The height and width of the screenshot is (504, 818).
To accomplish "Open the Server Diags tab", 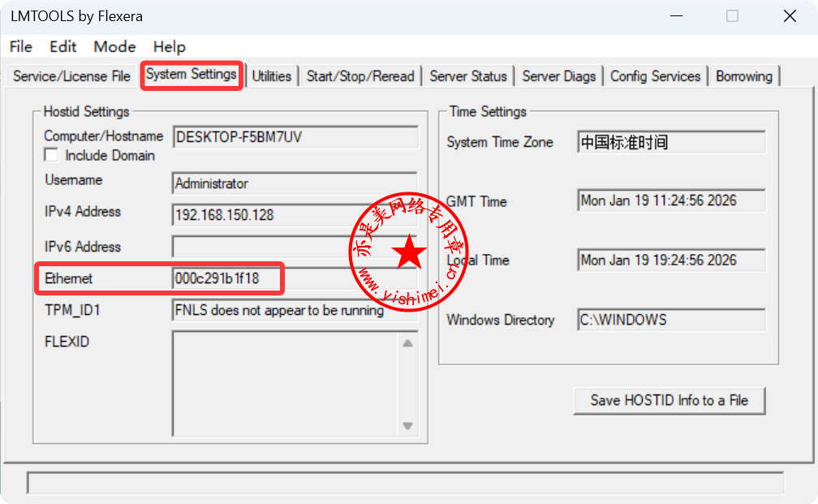I will click(558, 76).
